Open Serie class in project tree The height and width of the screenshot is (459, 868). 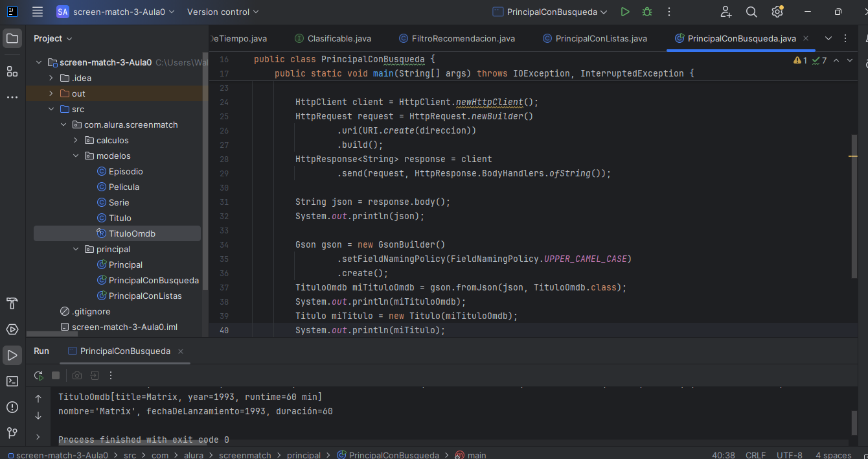point(119,202)
